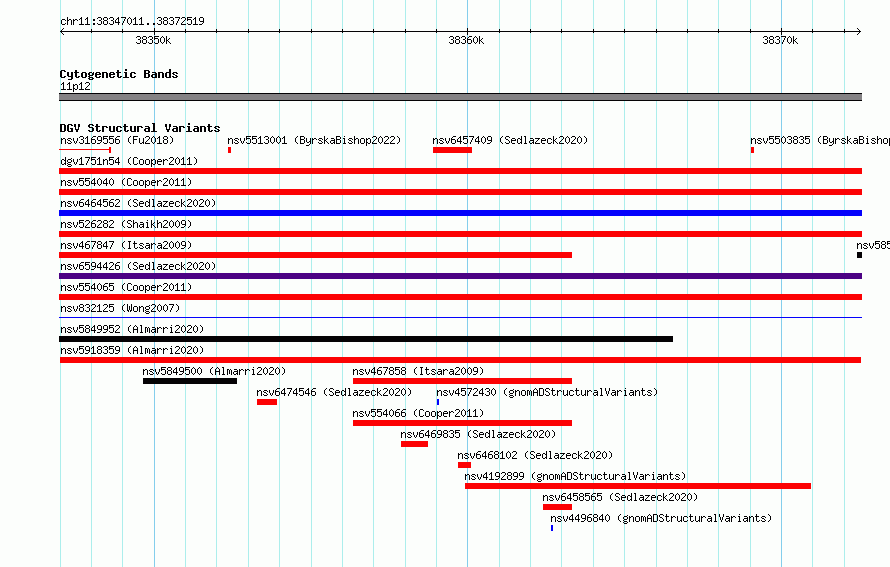Click the red bar under dgv1751n54

460,171
